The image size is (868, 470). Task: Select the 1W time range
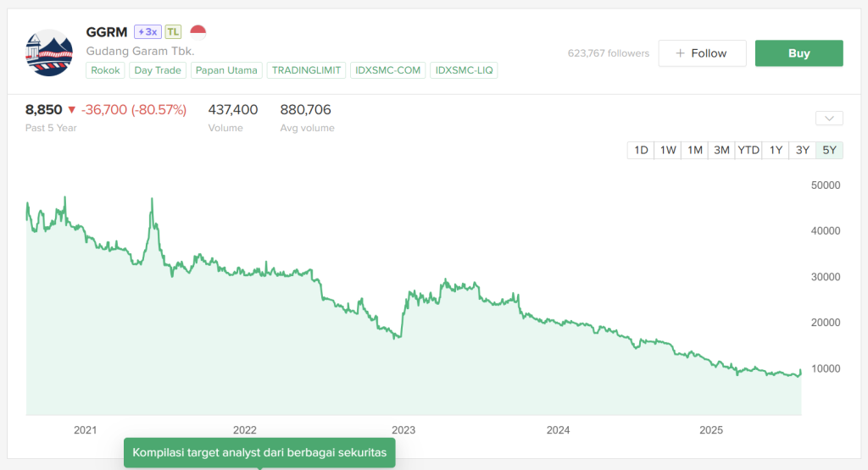point(668,151)
